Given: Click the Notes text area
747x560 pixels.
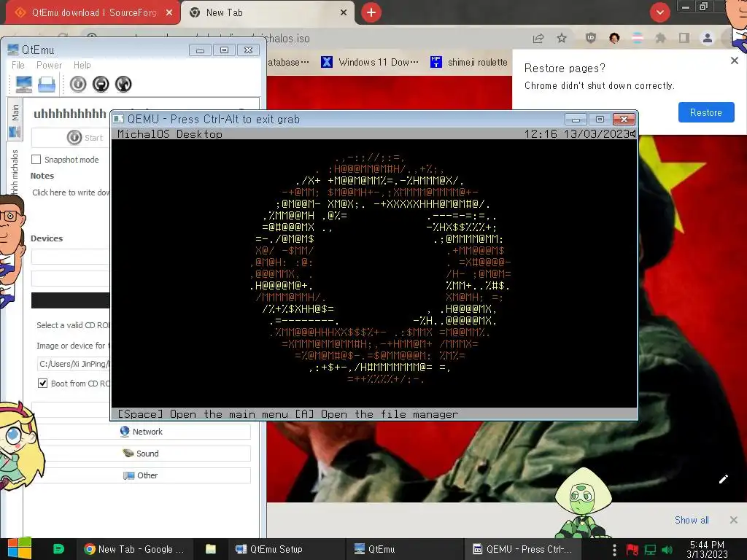Looking at the screenshot, I should coord(71,192).
